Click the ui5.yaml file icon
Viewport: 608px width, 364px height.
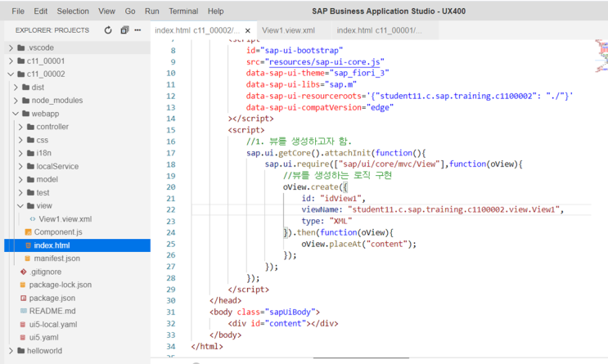pyautogui.click(x=23, y=338)
